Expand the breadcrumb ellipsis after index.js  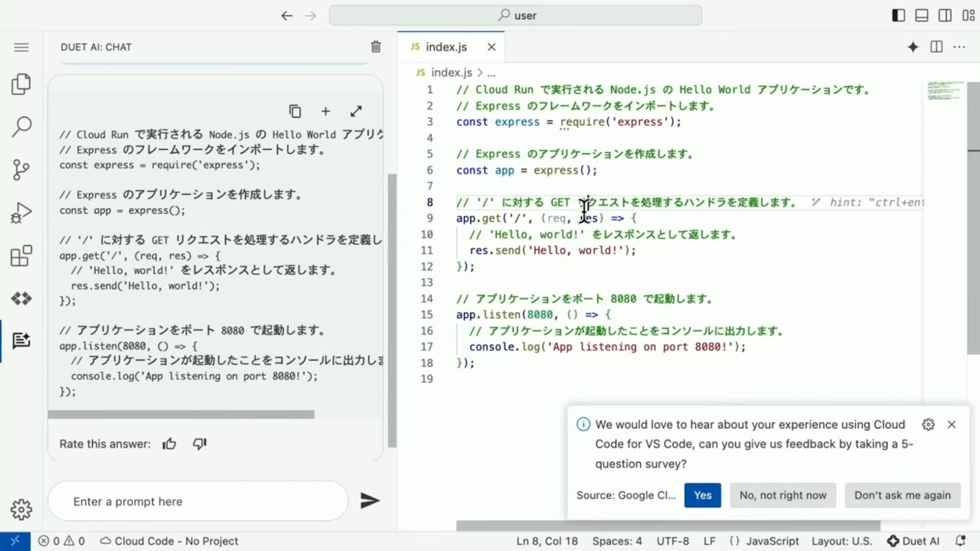(x=491, y=73)
